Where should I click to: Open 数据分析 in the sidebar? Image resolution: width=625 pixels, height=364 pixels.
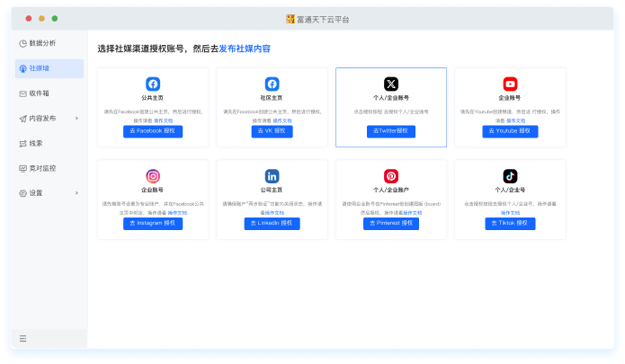coord(41,43)
